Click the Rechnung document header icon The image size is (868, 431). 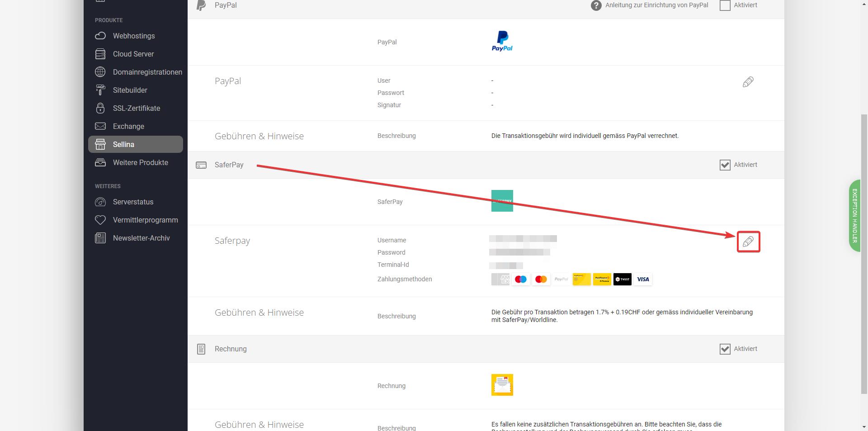(x=201, y=349)
